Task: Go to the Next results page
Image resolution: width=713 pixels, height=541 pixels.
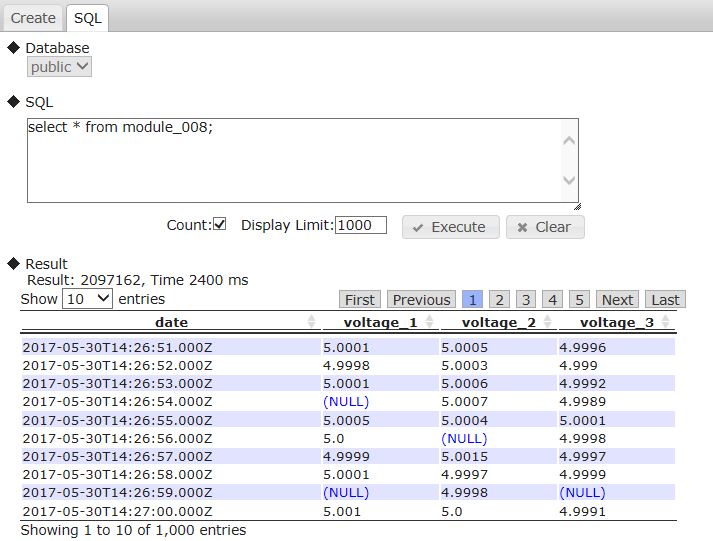Action: [617, 300]
